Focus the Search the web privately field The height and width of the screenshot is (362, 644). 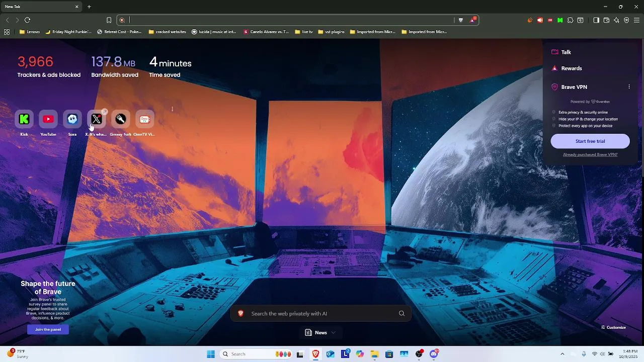321,314
